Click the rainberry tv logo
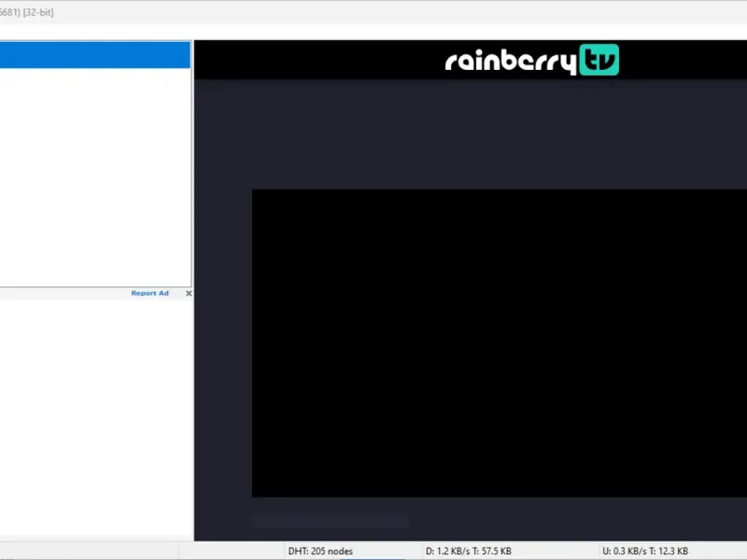Image resolution: width=747 pixels, height=560 pixels. (x=531, y=60)
